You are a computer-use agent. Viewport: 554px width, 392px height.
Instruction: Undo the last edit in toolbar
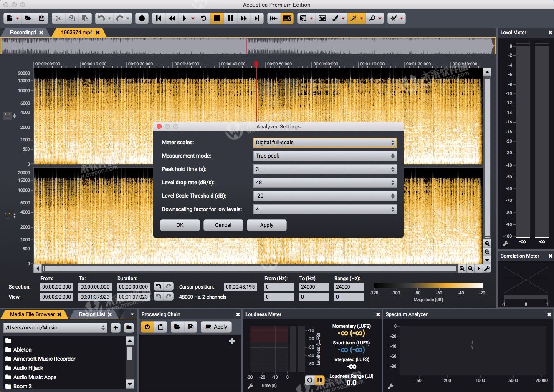pyautogui.click(x=101, y=18)
